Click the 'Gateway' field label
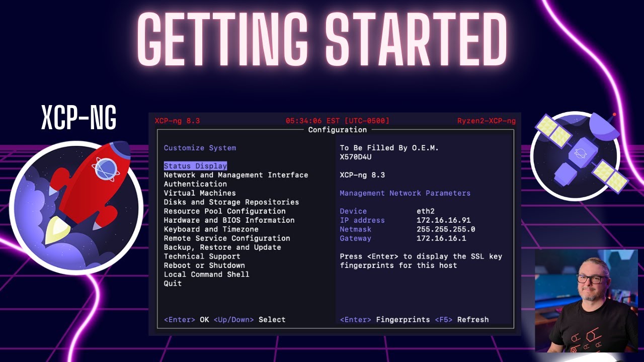Viewport: 644px width, 362px height. [355, 238]
